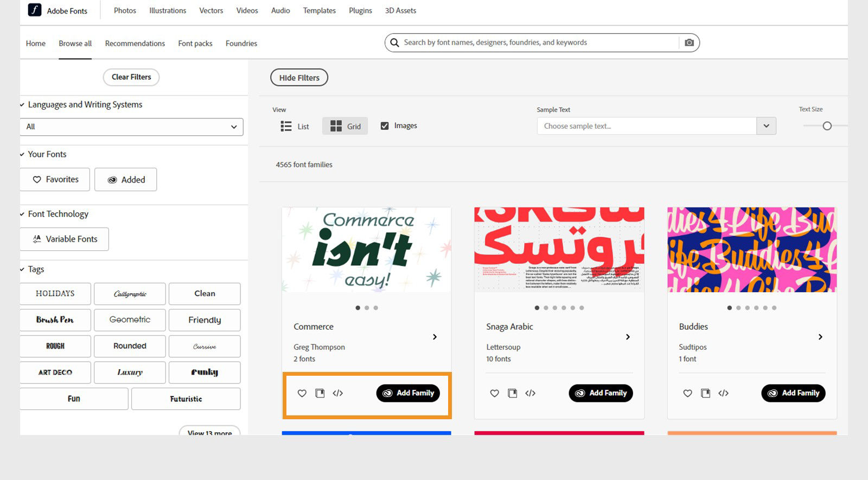
Task: Select the Geometric tag
Action: 130,320
